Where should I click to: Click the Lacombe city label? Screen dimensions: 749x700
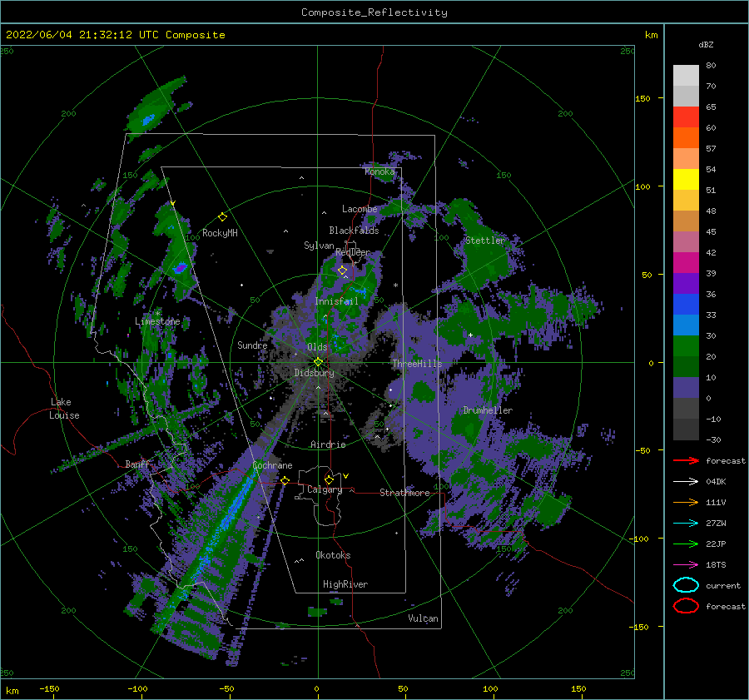(360, 209)
